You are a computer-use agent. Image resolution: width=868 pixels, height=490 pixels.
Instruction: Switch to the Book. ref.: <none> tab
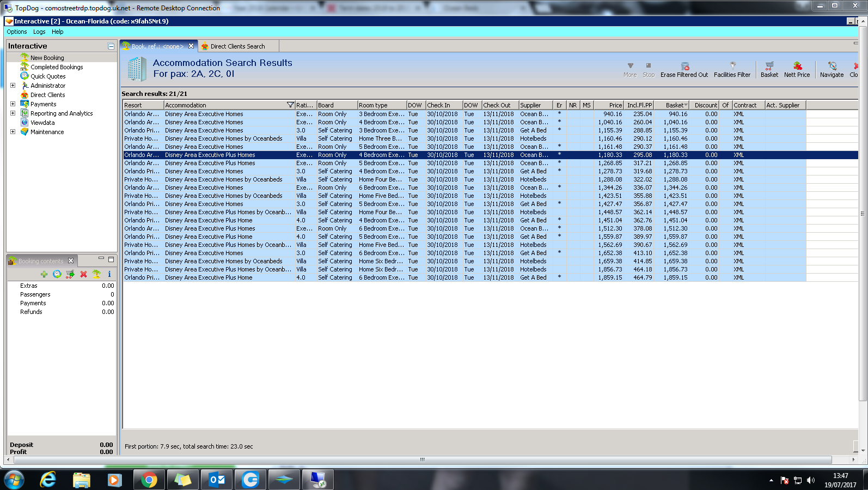(x=157, y=46)
